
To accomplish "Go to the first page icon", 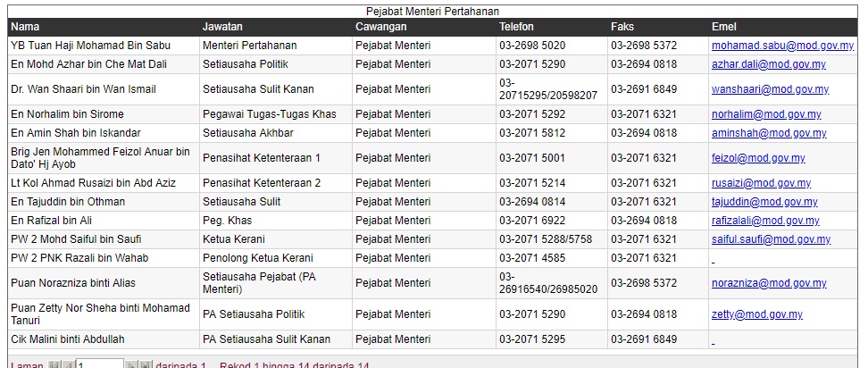I will [54, 365].
